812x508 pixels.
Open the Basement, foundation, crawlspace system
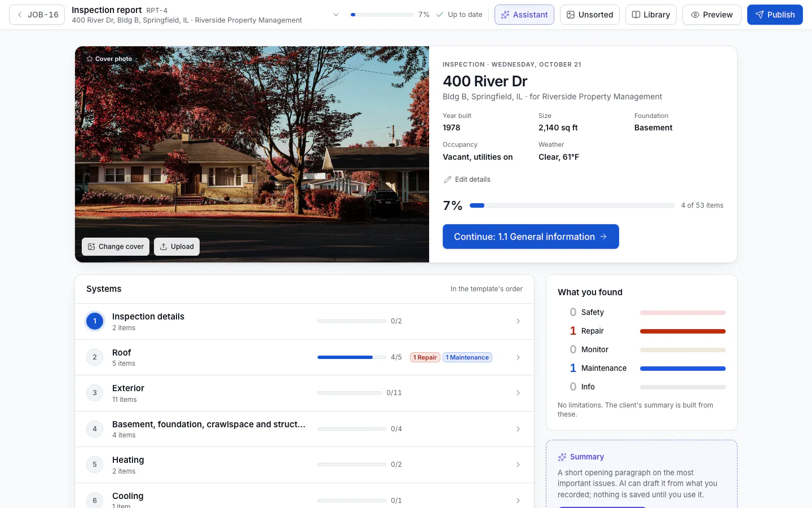click(x=304, y=429)
